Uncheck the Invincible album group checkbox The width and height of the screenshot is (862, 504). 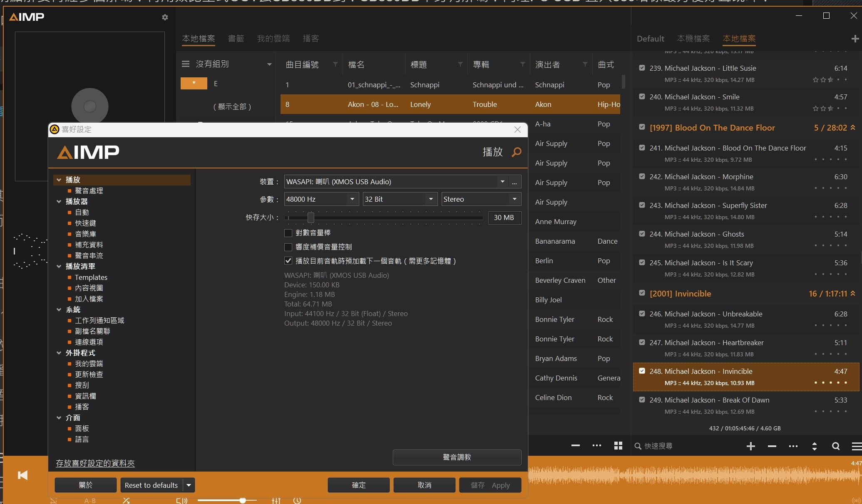[642, 293]
